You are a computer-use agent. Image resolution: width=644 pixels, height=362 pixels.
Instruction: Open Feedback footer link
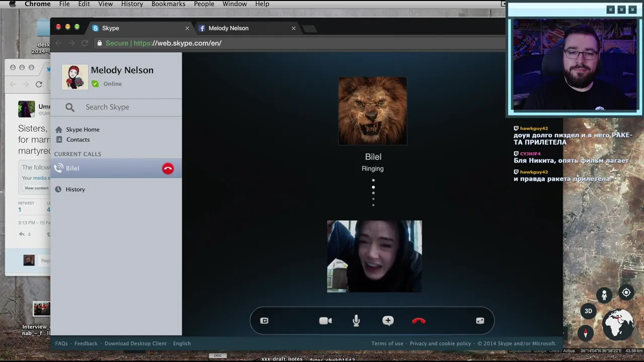tap(86, 343)
